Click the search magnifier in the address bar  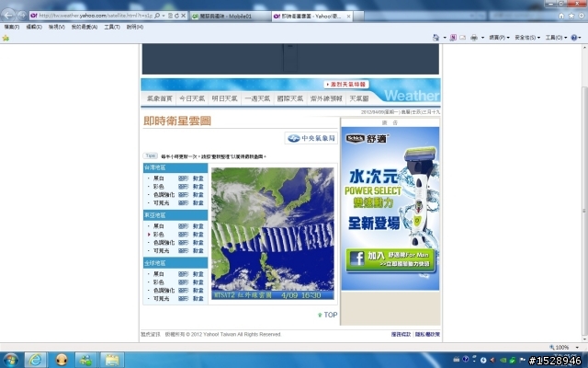[157, 16]
